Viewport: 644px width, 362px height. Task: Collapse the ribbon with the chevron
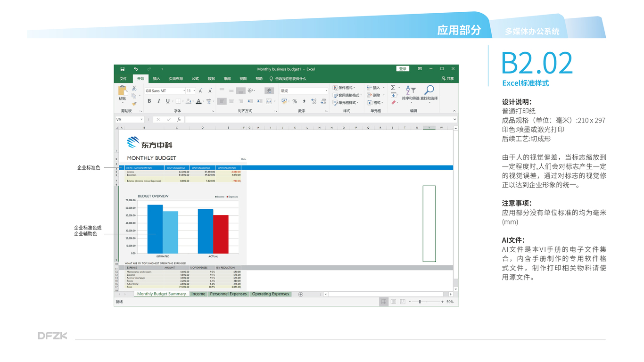point(454,111)
